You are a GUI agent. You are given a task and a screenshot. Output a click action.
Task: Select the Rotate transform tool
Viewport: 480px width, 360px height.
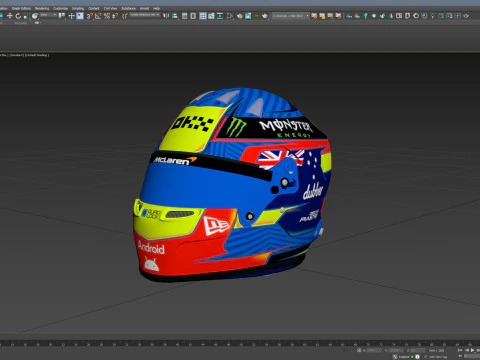click(x=18, y=16)
